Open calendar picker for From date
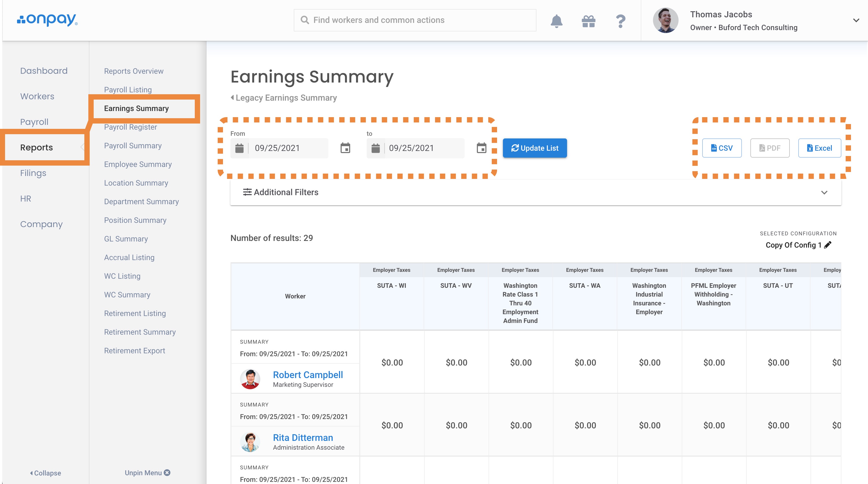The image size is (868, 484). pyautogui.click(x=345, y=148)
